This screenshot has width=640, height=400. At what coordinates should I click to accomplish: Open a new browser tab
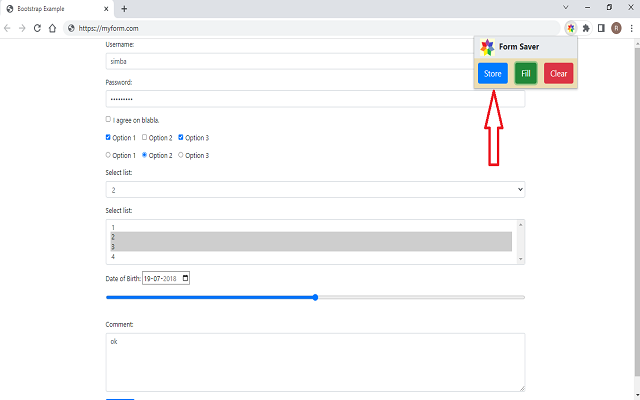(124, 8)
